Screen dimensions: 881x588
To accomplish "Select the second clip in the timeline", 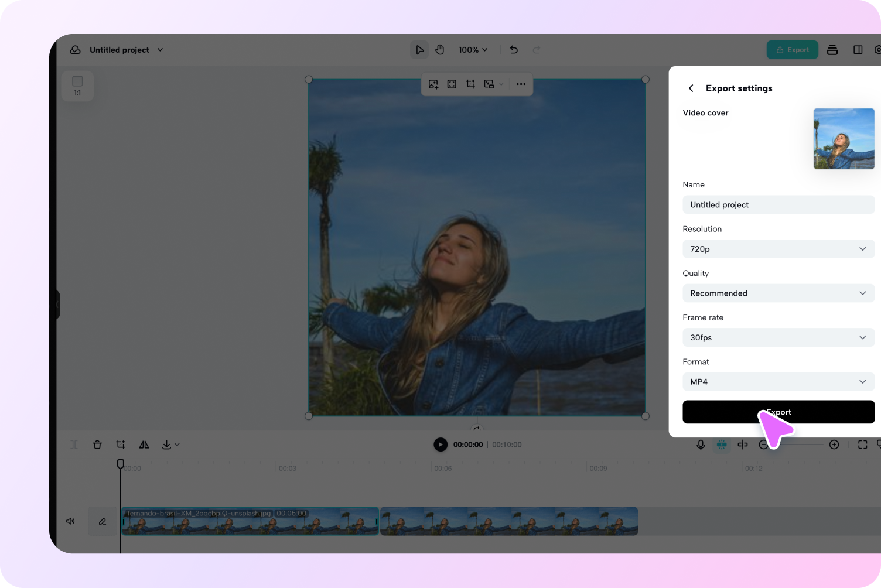I will point(509,521).
